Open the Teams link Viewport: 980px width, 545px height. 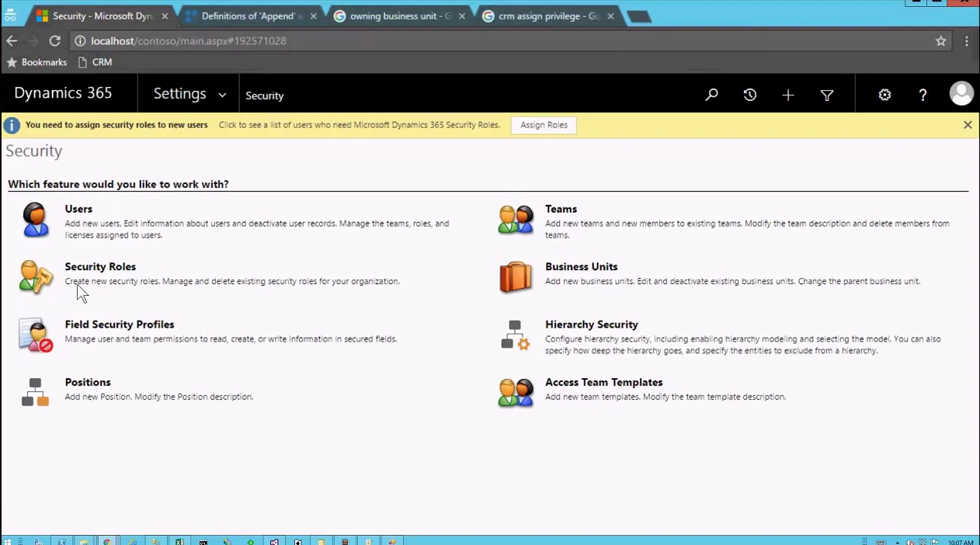[x=561, y=209]
